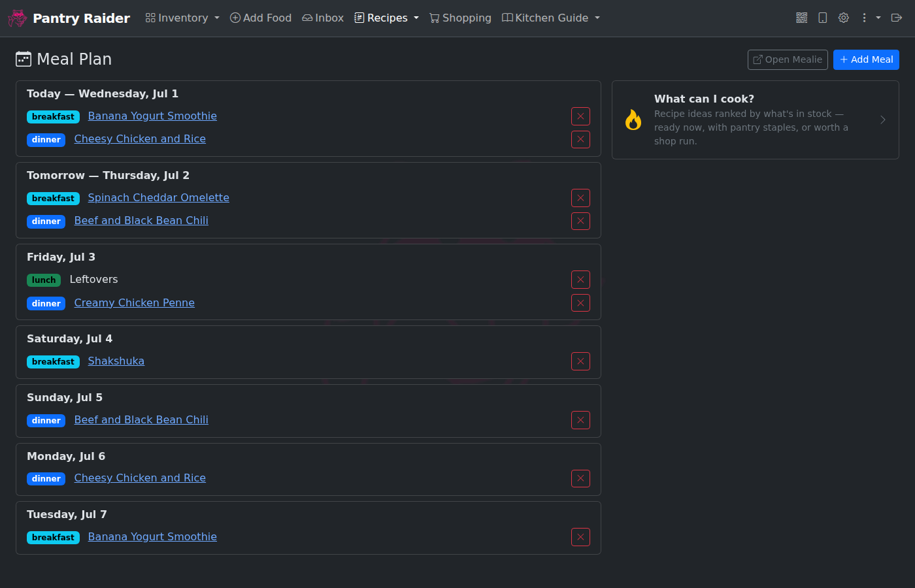
Task: Open the Spinach Cheddar Omelette recipe link
Action: tap(159, 197)
